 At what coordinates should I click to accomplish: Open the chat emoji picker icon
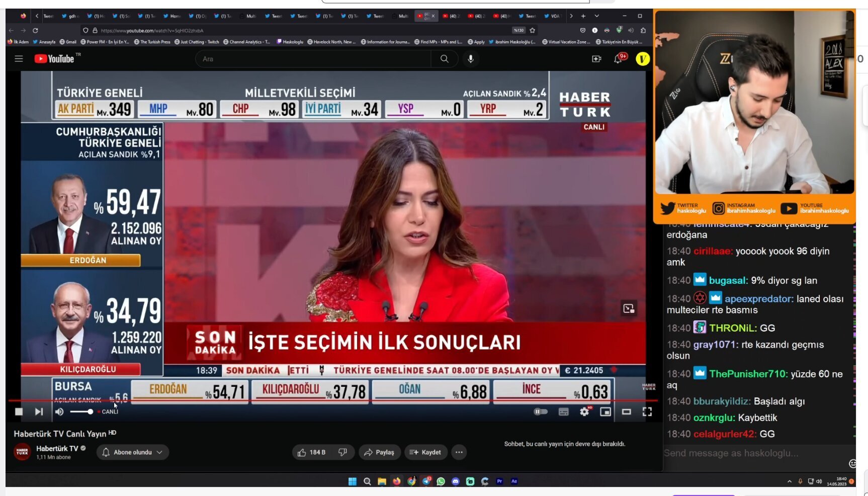(x=852, y=463)
